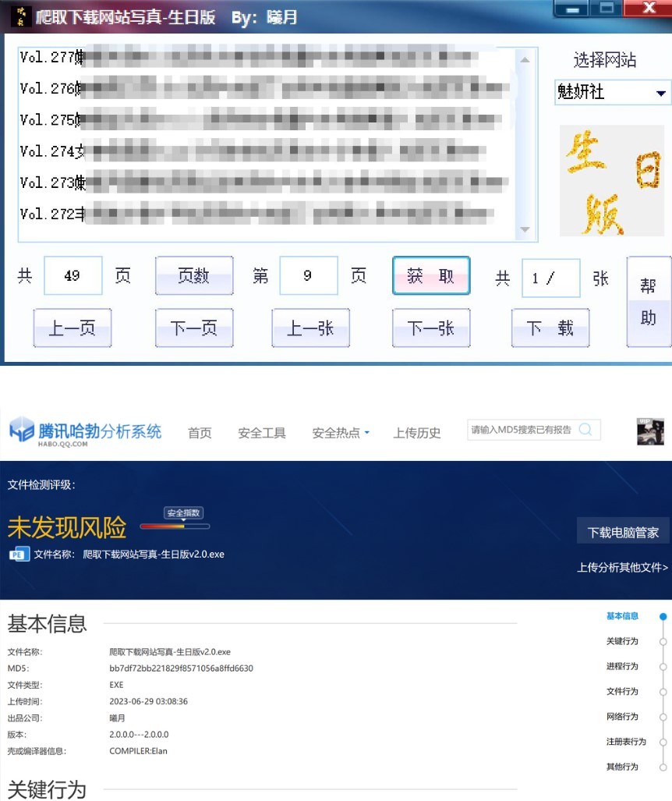Click the 腾讯哈勃分析系统 logo
Image resolution: width=672 pixels, height=801 pixels.
click(x=85, y=432)
